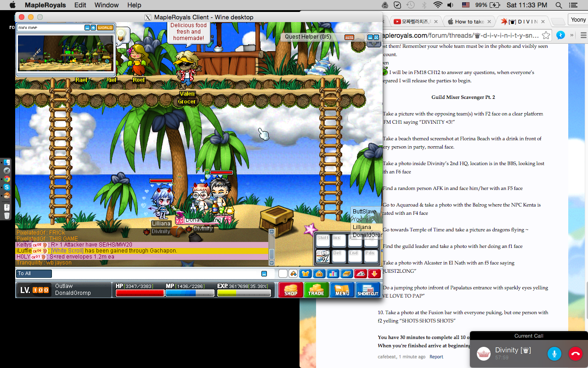Open the 'To All' chat target selector
This screenshot has height=368, width=588.
[34, 274]
